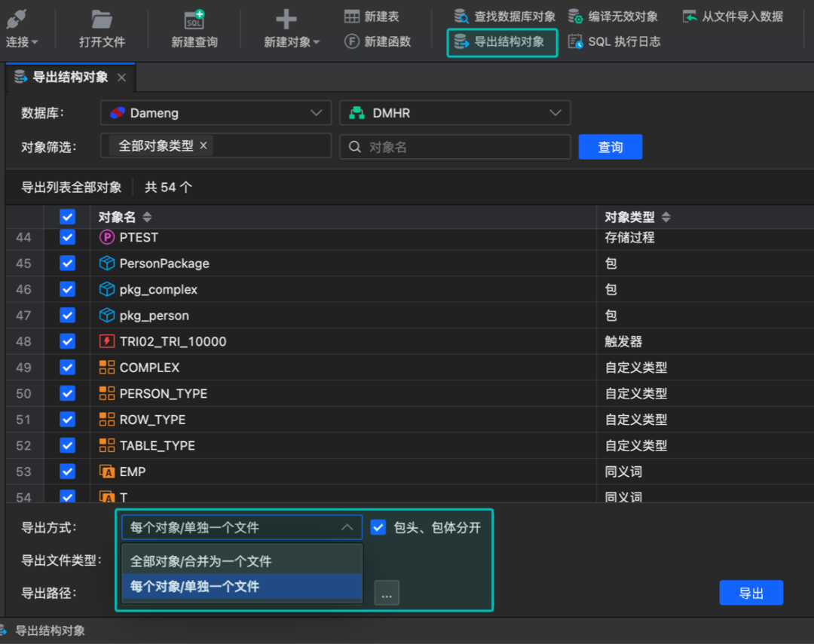This screenshot has height=644, width=814.
Task: Click the PersonPackage package icon
Action: [x=107, y=264]
